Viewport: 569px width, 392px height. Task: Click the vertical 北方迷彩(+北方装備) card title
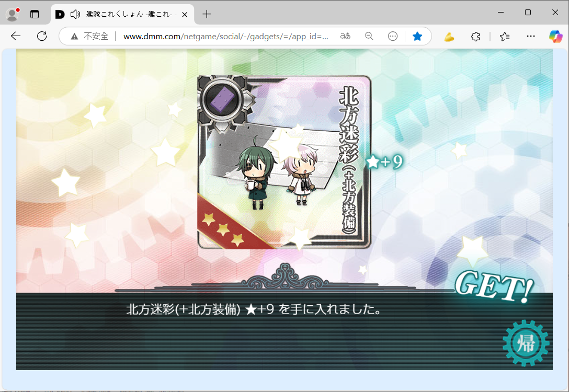click(x=349, y=159)
